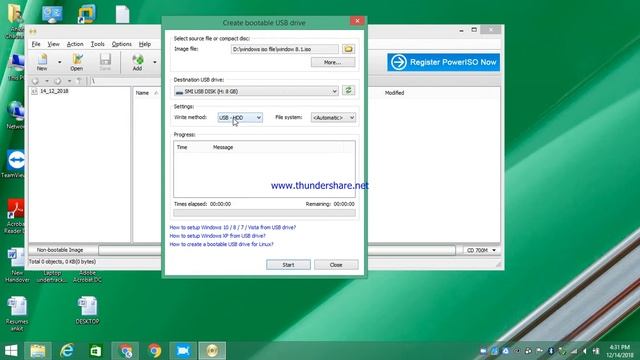This screenshot has width=640, height=360.
Task: Open the Acrobat Reader desktop icon
Action: pyautogui.click(x=15, y=216)
